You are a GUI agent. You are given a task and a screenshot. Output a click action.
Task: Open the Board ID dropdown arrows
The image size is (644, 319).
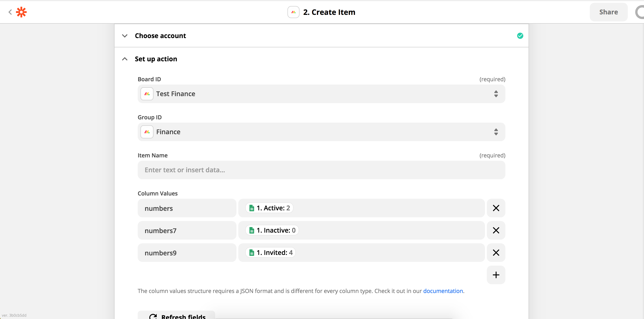[x=496, y=94]
